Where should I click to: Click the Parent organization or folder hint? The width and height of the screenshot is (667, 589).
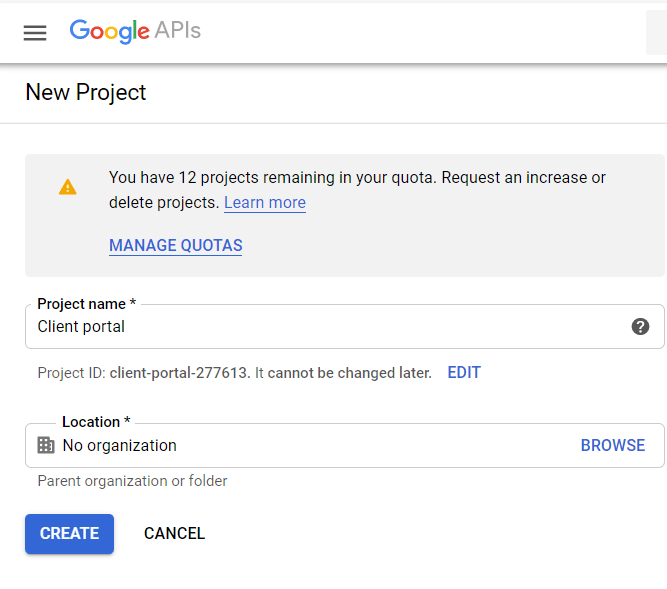click(x=132, y=481)
